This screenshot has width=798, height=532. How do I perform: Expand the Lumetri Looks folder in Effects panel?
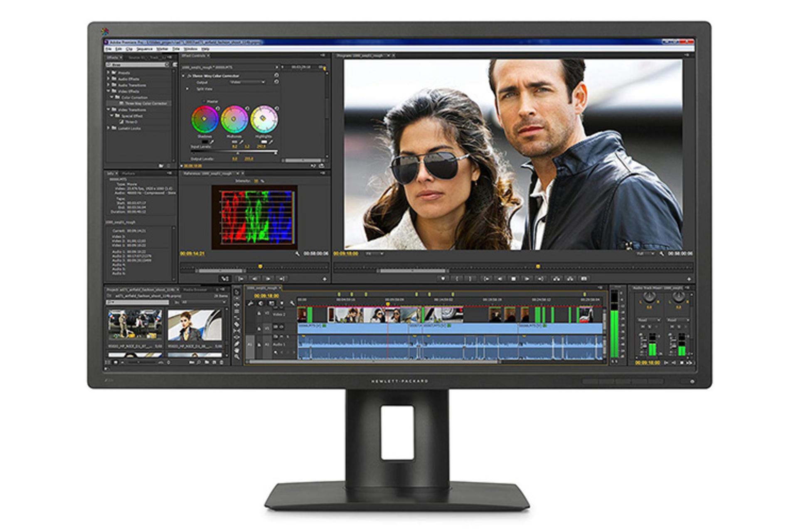pyautogui.click(x=108, y=128)
